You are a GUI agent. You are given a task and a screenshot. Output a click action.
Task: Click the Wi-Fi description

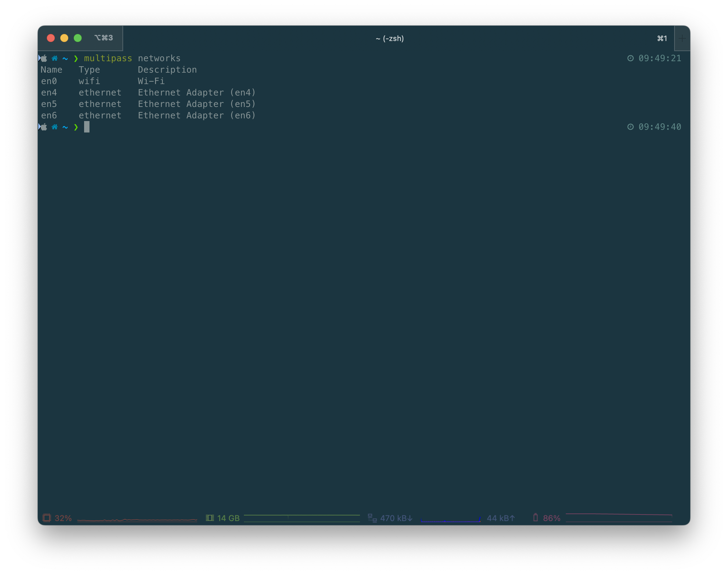tap(151, 81)
